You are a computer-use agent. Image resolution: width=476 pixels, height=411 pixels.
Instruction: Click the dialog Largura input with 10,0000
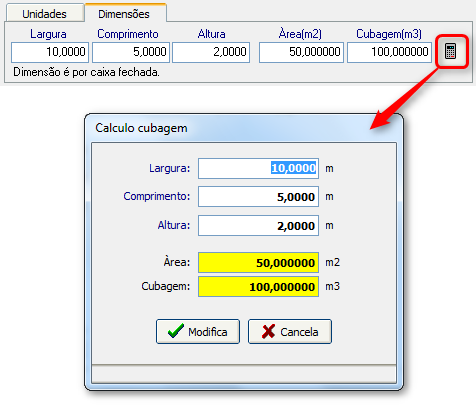point(258,168)
